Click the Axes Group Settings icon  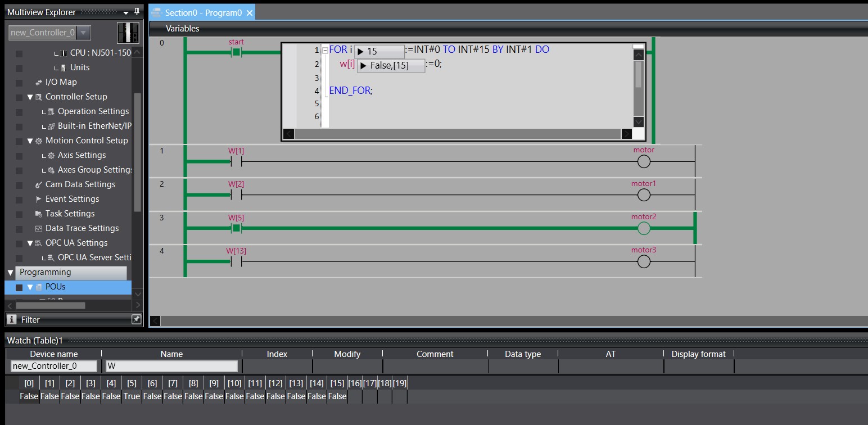[51, 170]
